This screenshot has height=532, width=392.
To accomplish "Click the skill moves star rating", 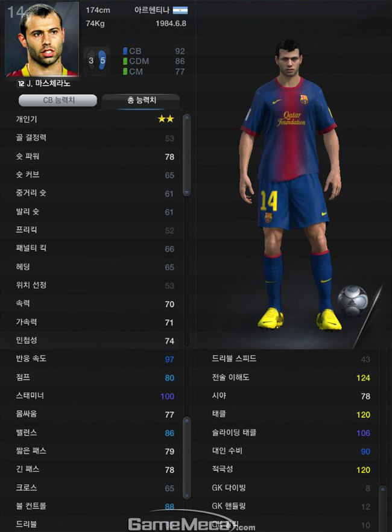I will [x=166, y=119].
